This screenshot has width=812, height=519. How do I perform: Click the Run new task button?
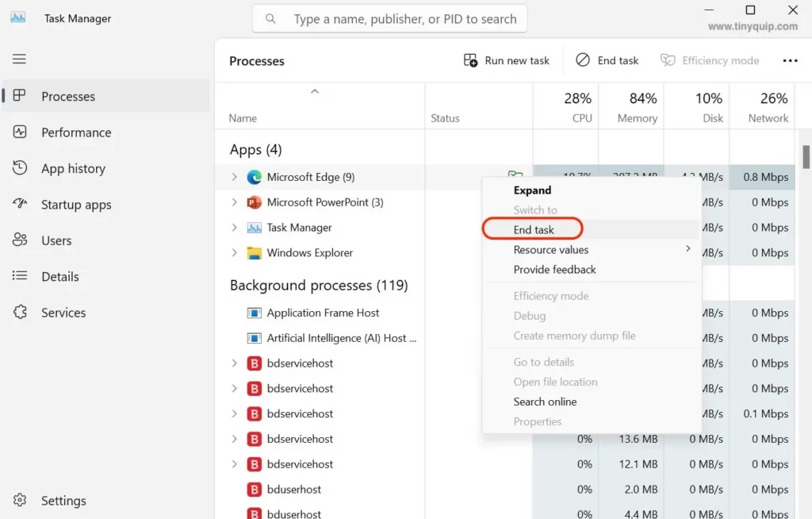coord(506,60)
